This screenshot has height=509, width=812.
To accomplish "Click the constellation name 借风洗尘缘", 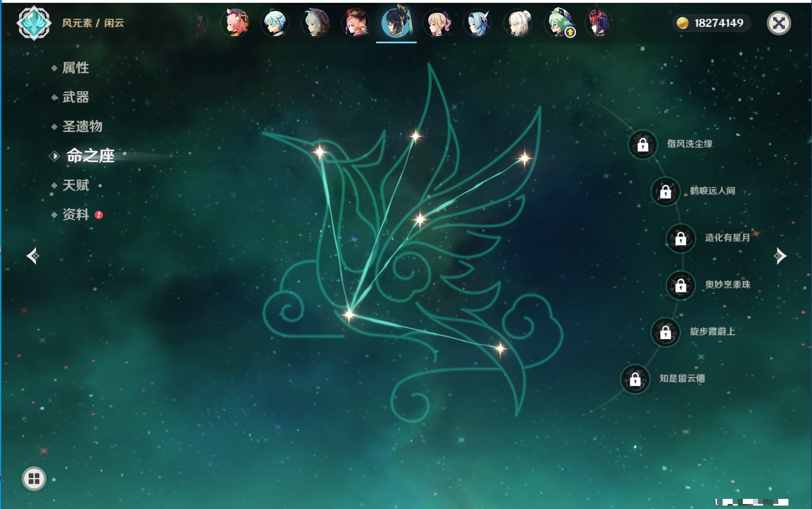I will tap(689, 144).
